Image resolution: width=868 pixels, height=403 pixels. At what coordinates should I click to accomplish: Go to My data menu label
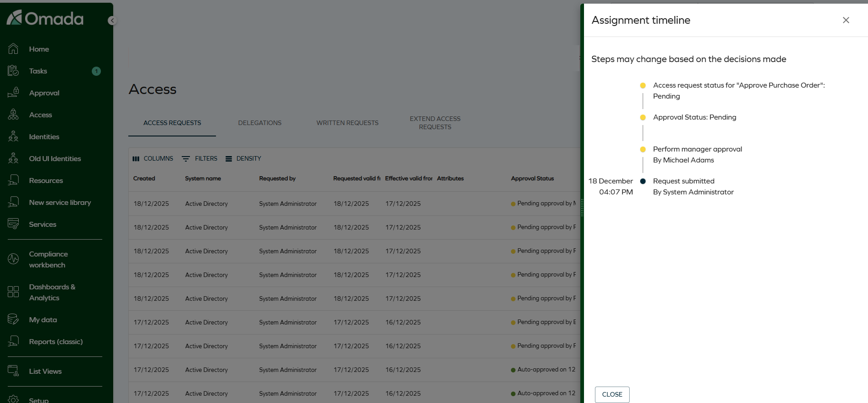tap(43, 319)
